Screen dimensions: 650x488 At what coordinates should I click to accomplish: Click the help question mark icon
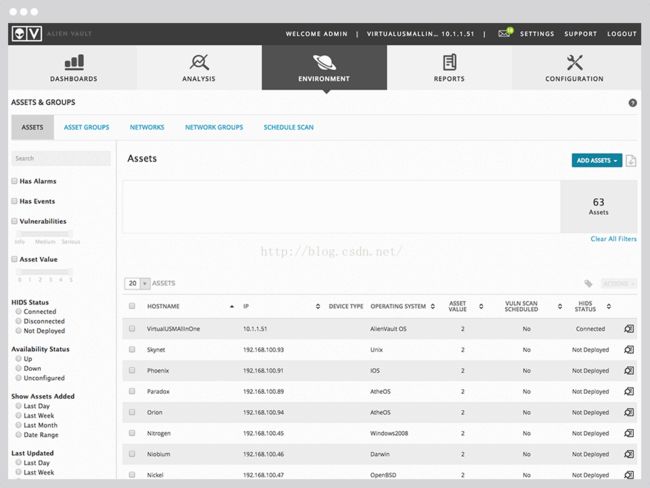point(633,103)
